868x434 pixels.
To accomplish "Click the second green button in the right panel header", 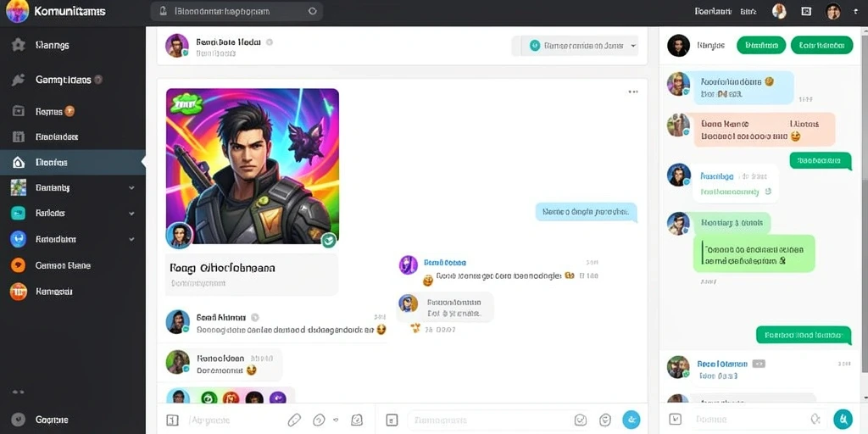I will coord(822,46).
